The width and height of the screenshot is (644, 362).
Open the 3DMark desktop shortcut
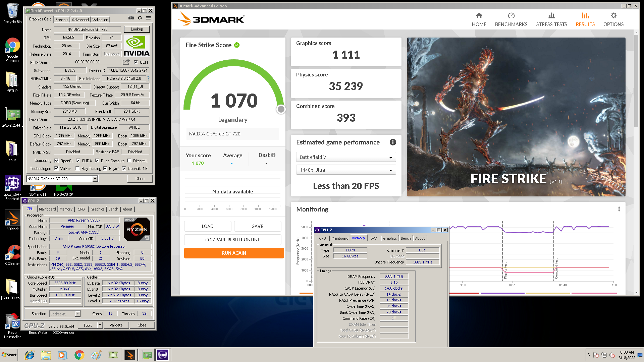coord(12,220)
